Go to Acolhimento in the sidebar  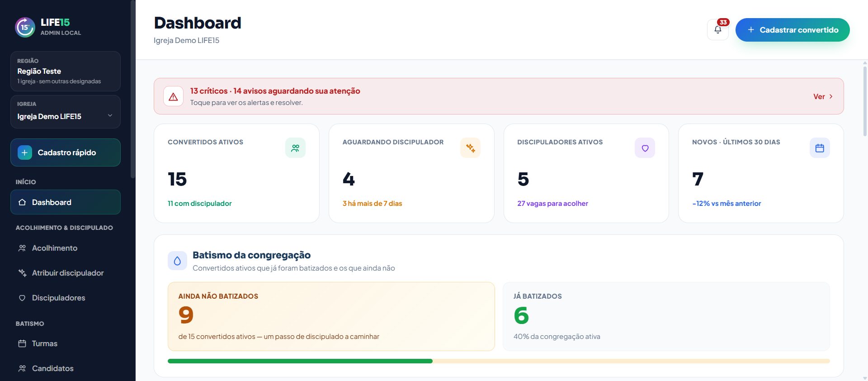pyautogui.click(x=66, y=248)
